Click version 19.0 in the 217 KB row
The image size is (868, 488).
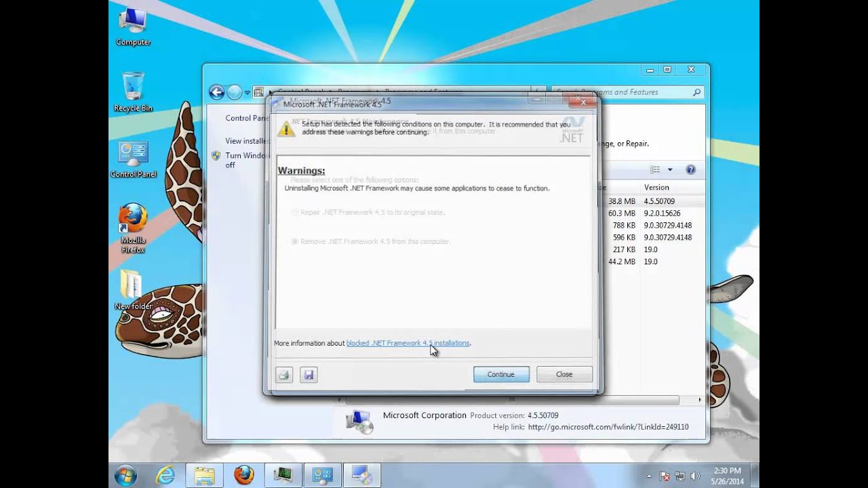click(651, 249)
